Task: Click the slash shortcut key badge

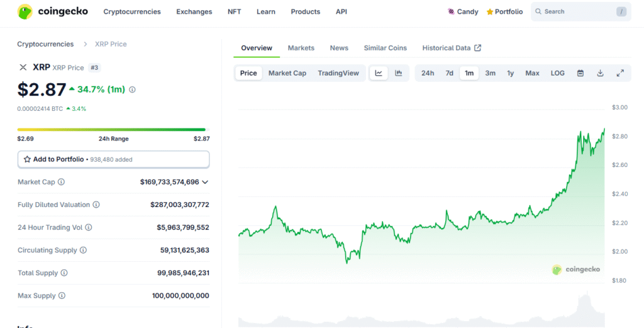Action: pyautogui.click(x=621, y=11)
